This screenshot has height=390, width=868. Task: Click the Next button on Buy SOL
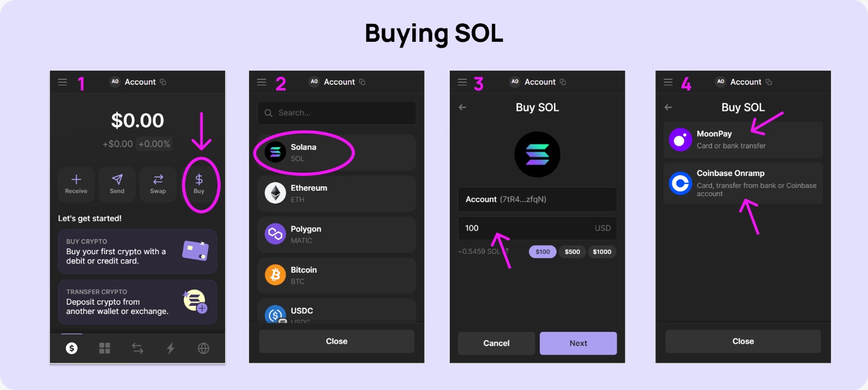tap(578, 343)
